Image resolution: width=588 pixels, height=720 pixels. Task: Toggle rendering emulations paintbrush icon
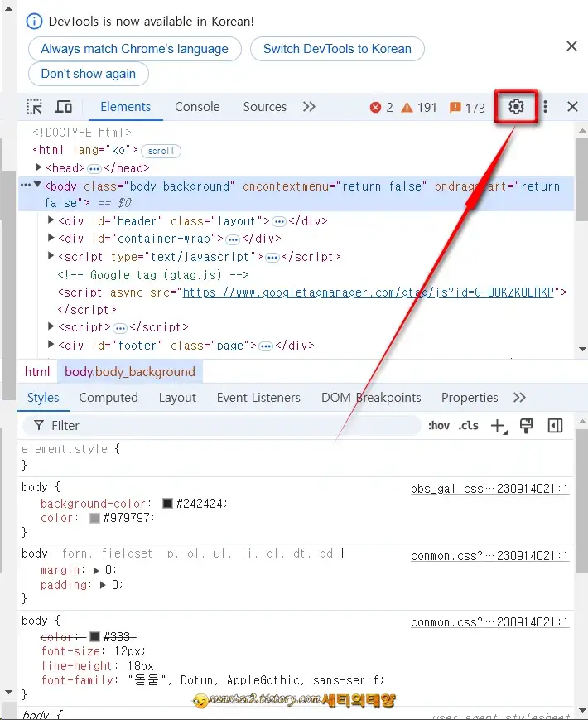[x=527, y=426]
